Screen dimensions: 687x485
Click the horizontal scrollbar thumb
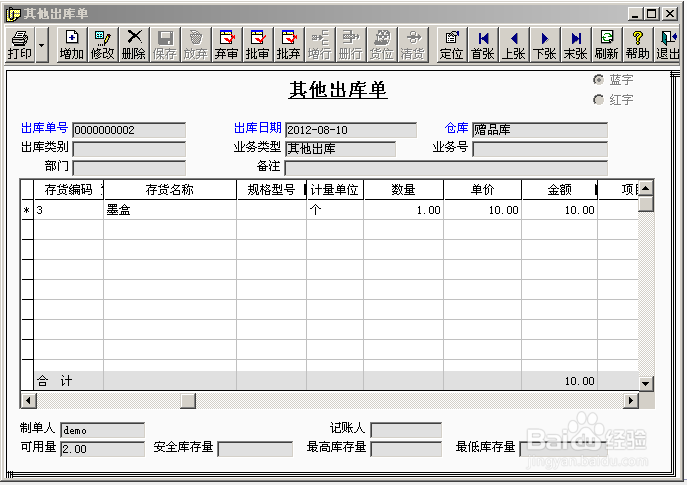(x=188, y=400)
